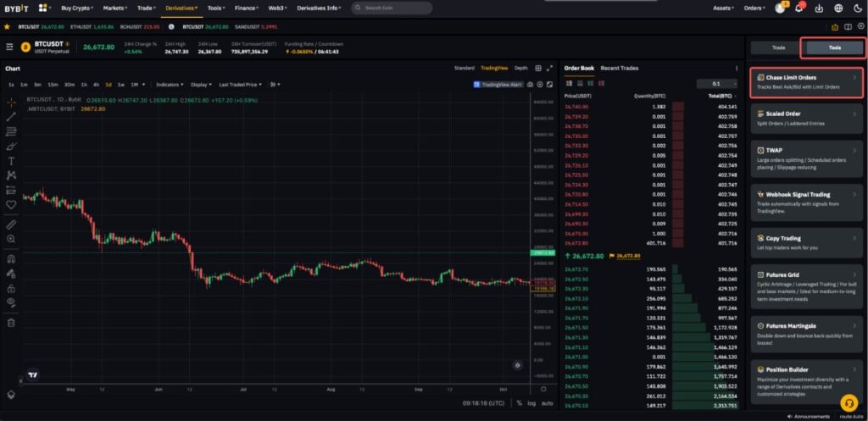Switch to the Trade tab
Screen dimensions: 868x421
point(778,47)
